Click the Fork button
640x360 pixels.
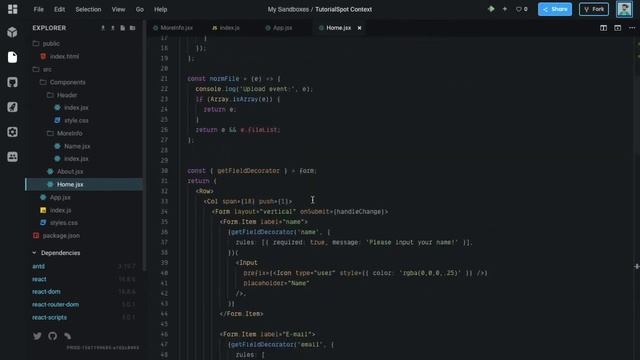594,9
